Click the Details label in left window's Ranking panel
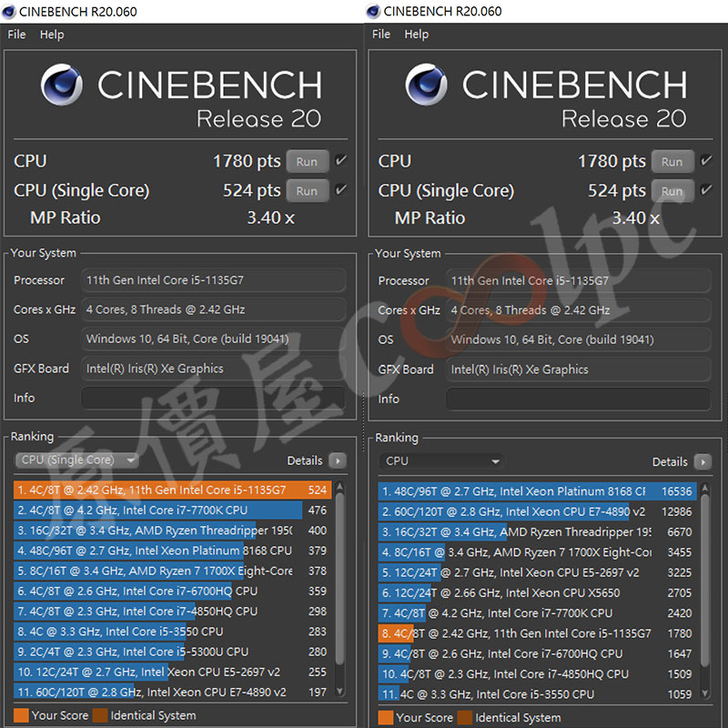 (305, 460)
